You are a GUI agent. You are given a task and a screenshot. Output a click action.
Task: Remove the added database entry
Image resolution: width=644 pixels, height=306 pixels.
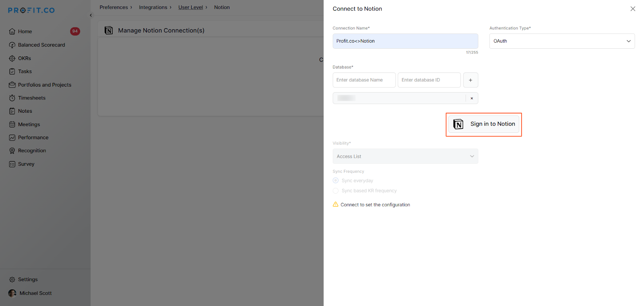click(472, 98)
